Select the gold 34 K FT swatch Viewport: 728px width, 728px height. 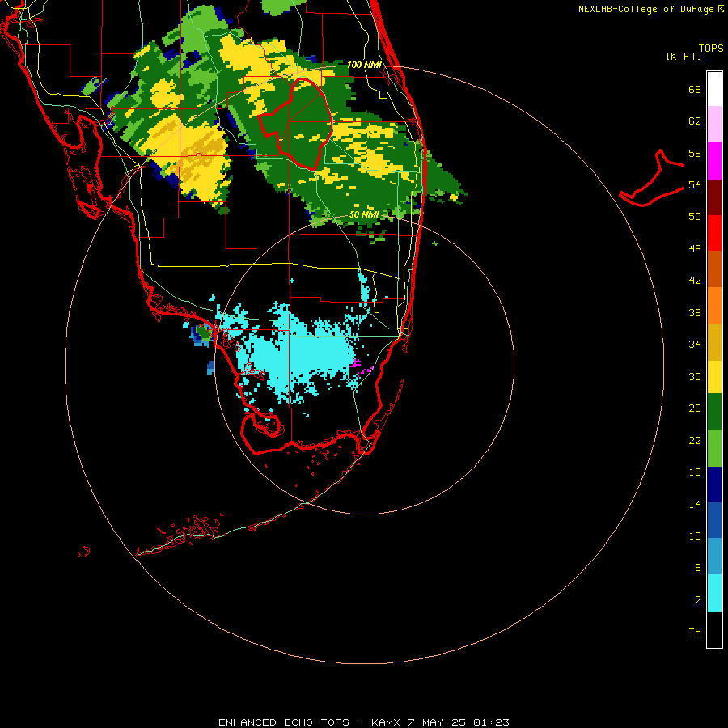pyautogui.click(x=714, y=343)
